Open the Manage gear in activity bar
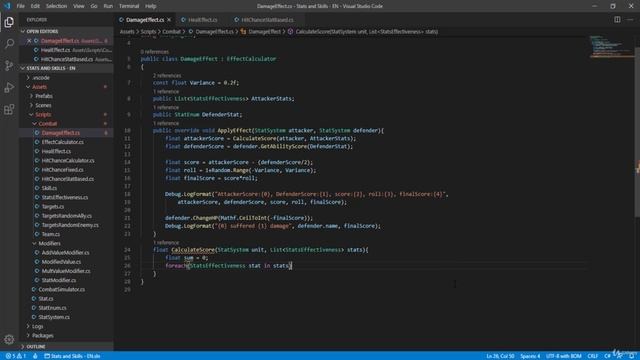Viewport: 640px width, 360px height. (x=9, y=339)
